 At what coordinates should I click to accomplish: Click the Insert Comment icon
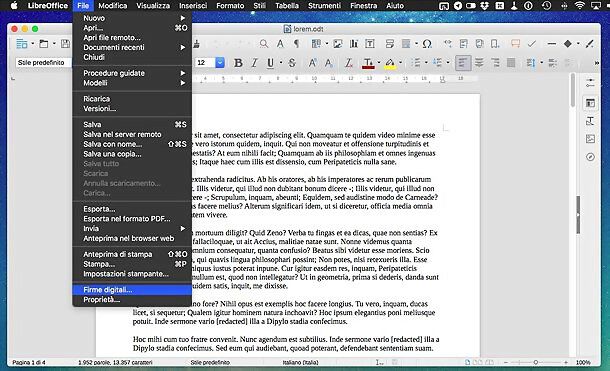(515, 44)
